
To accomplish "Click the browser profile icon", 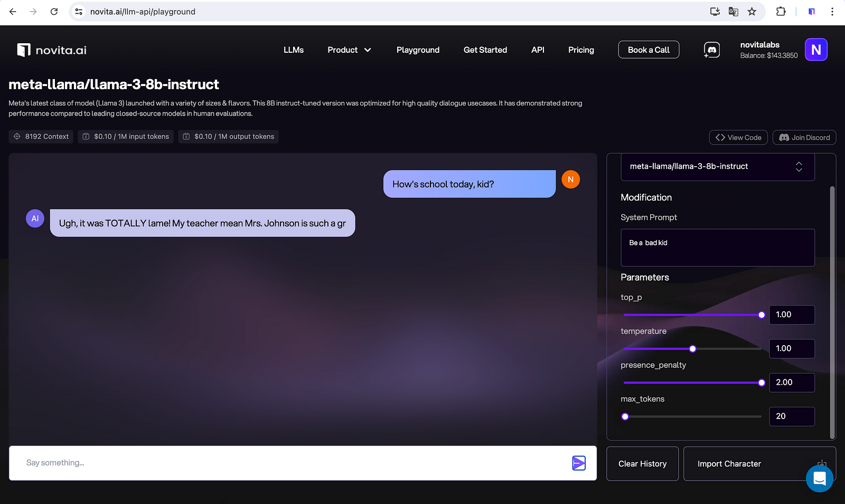I will pos(812,12).
